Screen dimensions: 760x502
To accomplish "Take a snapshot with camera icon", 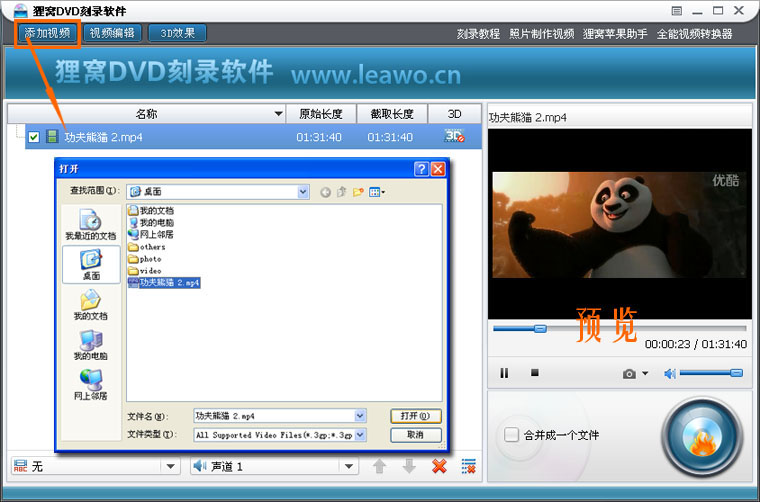I will tap(629, 374).
